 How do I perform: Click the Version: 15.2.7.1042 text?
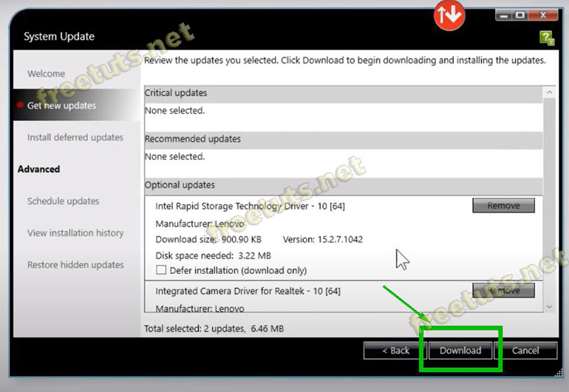point(323,240)
